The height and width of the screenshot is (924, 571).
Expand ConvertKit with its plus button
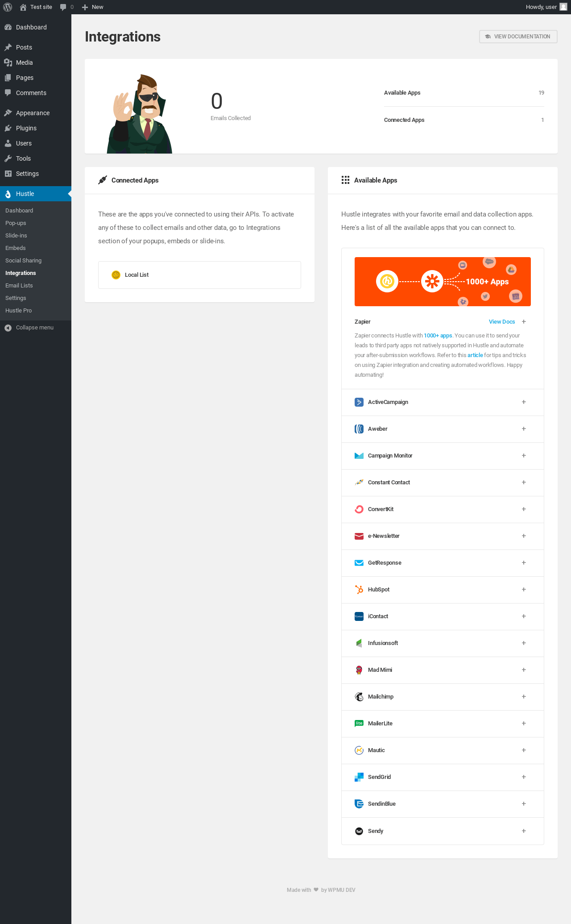(x=524, y=509)
